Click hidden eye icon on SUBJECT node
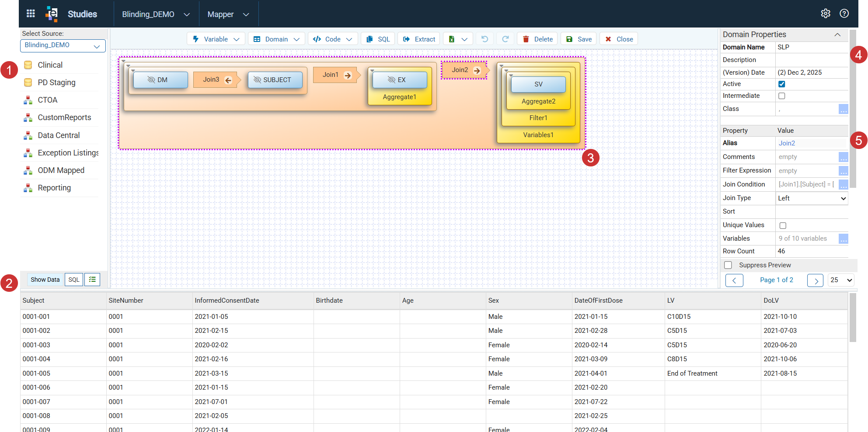This screenshot has width=868, height=432. [x=257, y=80]
